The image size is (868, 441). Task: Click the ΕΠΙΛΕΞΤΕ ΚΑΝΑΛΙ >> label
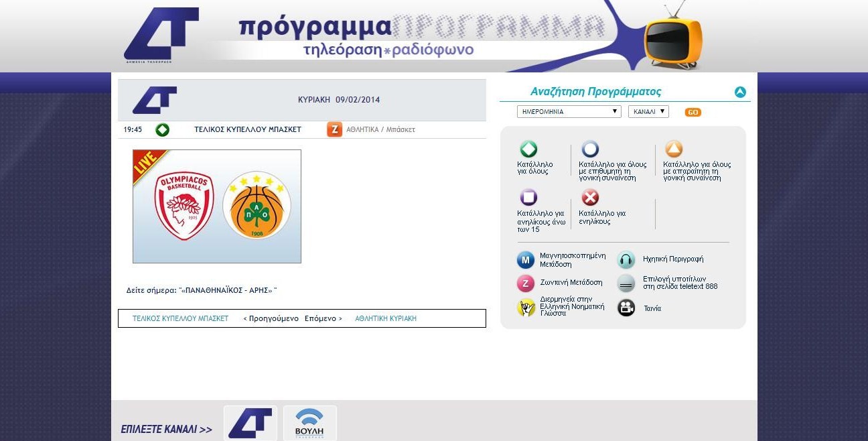pyautogui.click(x=167, y=430)
